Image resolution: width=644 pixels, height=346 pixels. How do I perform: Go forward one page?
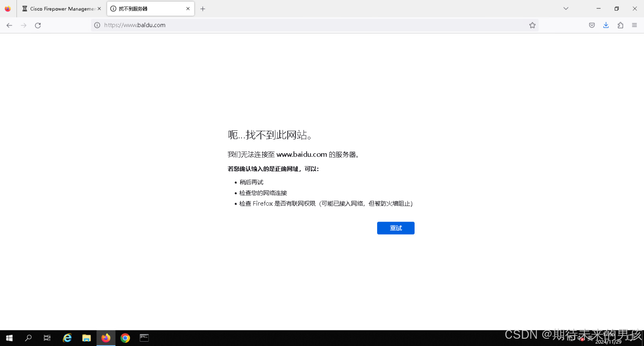(x=24, y=25)
